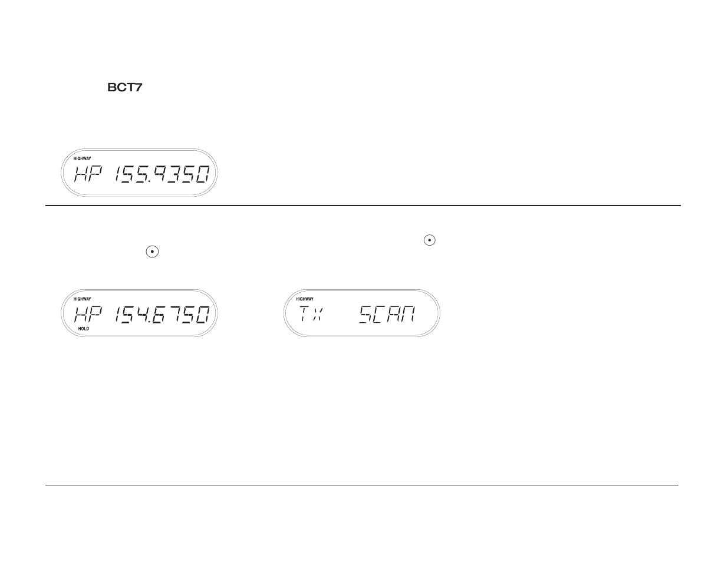
Task: Click the HP letters beside 154.6750
Action: pos(88,314)
